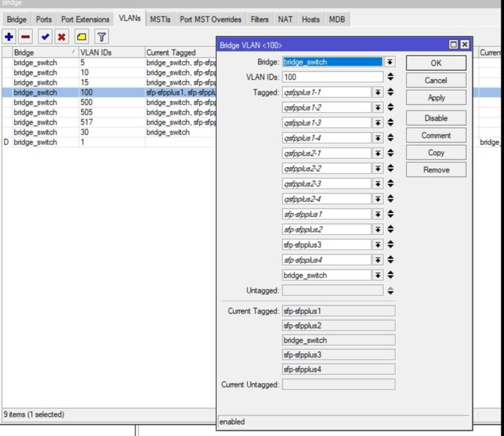The height and width of the screenshot is (436, 504).
Task: Open the Port MST Overrides tab
Action: point(210,19)
